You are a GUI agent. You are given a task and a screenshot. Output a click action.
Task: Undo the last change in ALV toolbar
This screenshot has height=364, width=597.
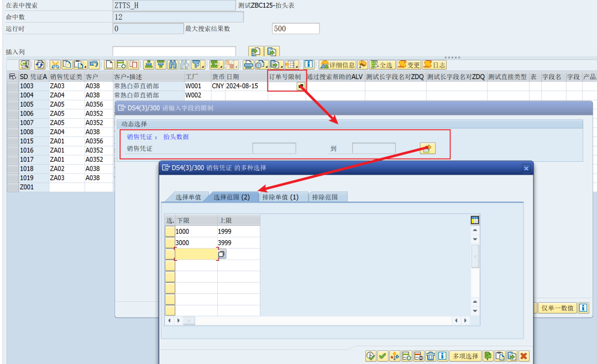[94, 65]
